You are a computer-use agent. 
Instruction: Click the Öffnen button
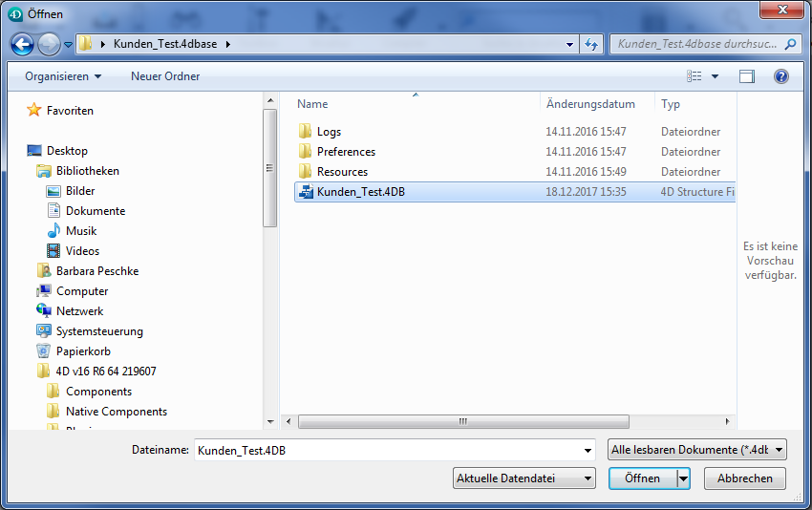(x=643, y=478)
